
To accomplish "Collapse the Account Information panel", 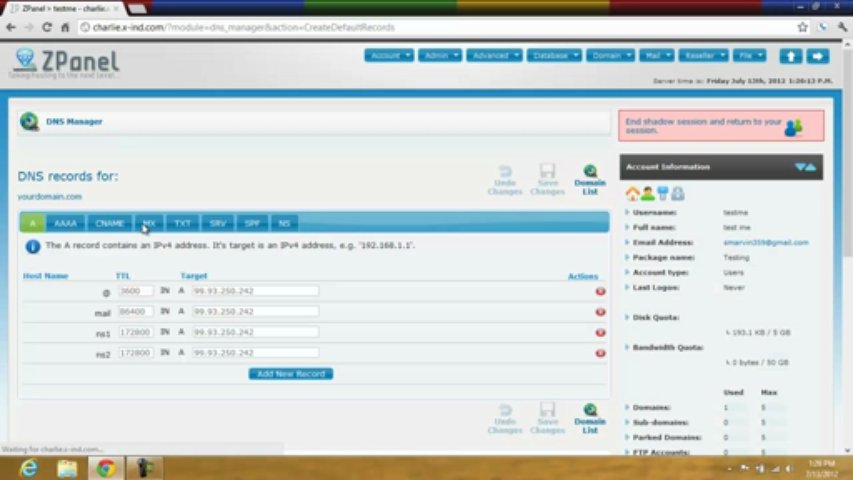I will coord(805,167).
